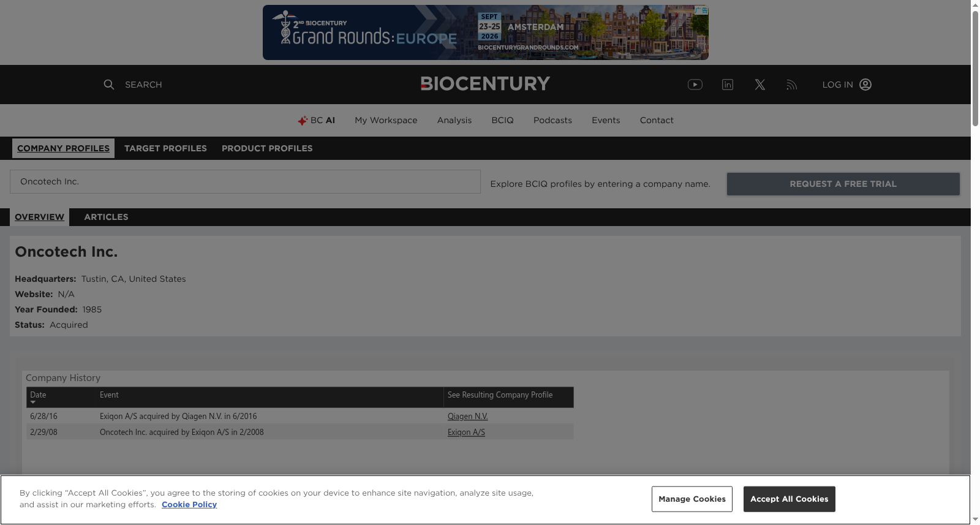Click the 2/29/08 date cell

click(43, 432)
